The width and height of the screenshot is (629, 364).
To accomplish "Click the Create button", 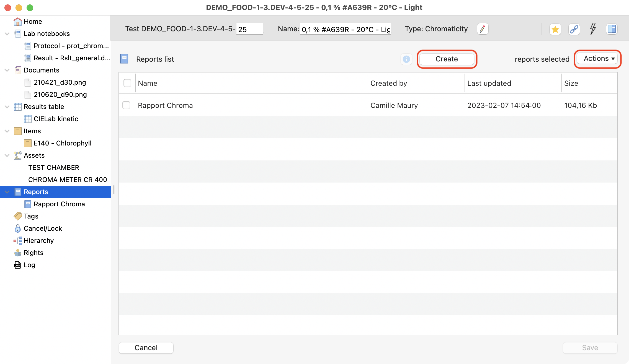I will click(x=447, y=59).
